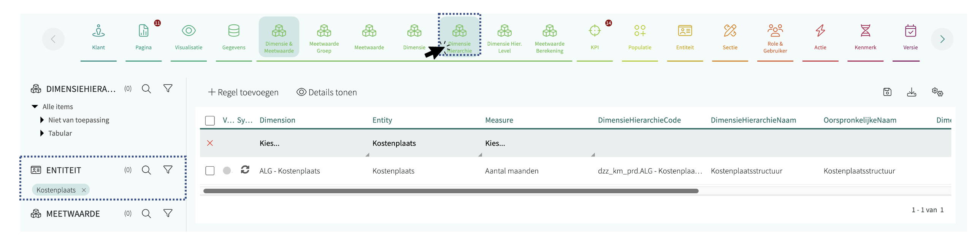Click the sync icon in the ALG - Kostenplaats row

coord(245,170)
